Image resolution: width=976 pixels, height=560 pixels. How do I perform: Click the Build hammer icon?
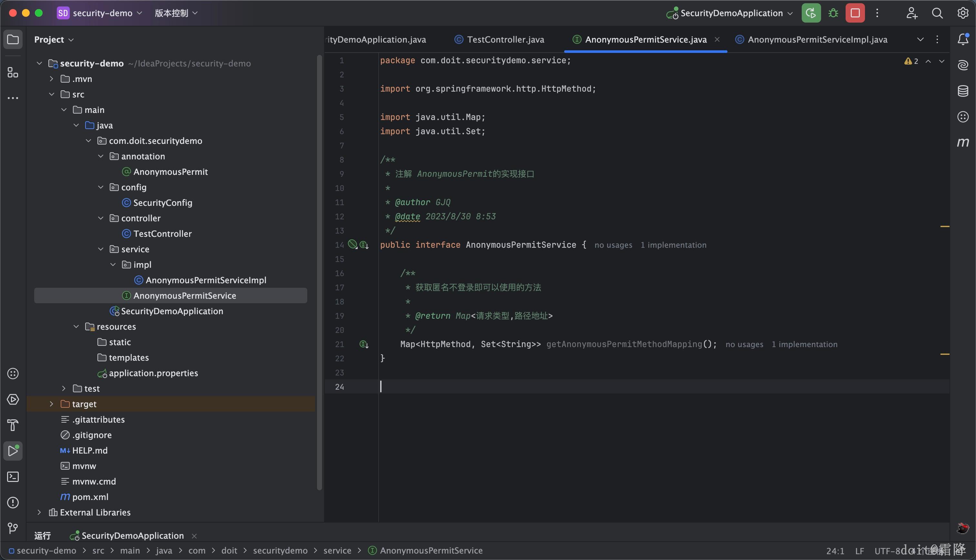13,425
